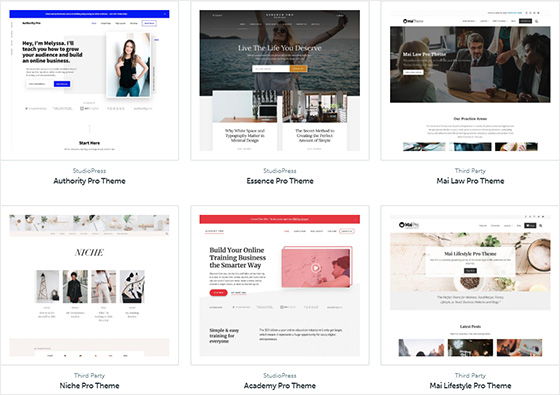This screenshot has width=560, height=395.
Task: Click the Authority Pro Theme title link
Action: pyautogui.click(x=89, y=181)
